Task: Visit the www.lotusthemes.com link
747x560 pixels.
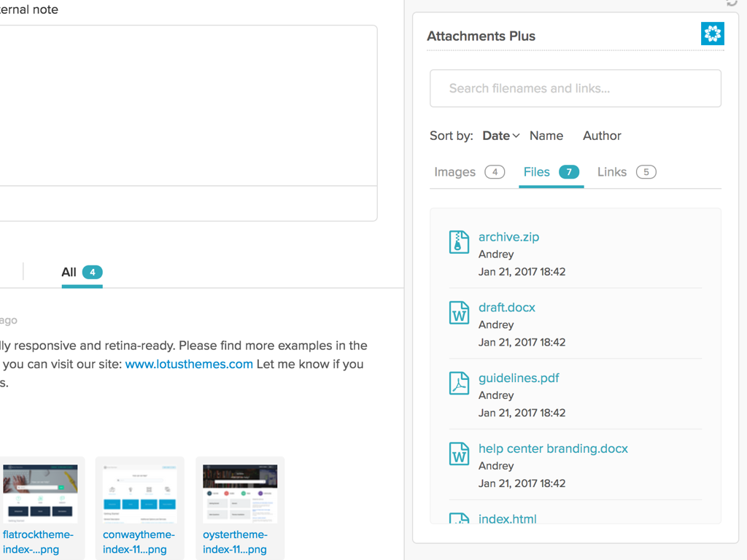Action: coord(189,364)
